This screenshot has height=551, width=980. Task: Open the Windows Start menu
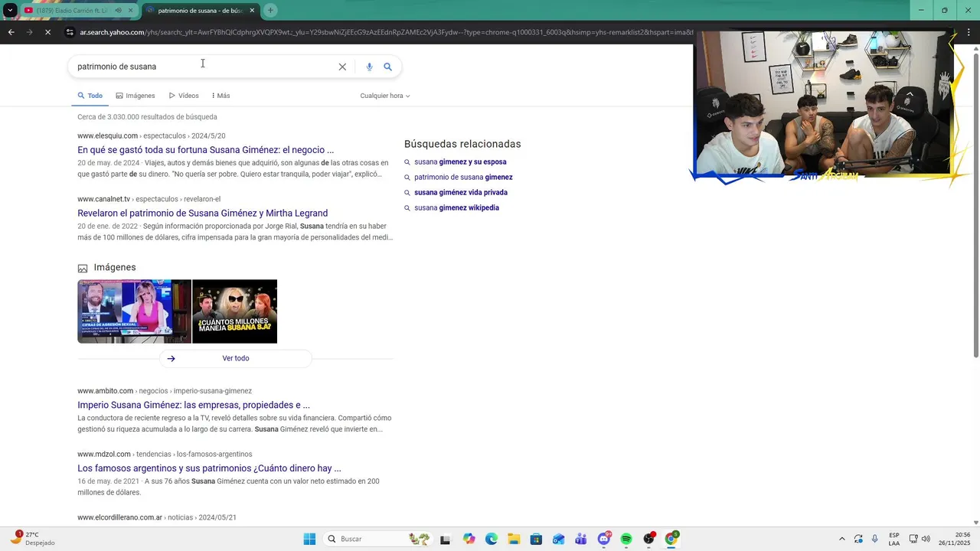pyautogui.click(x=309, y=539)
